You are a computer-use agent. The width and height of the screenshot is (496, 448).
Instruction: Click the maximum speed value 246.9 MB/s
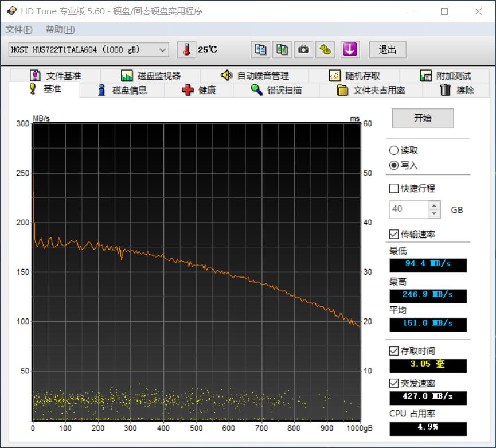coord(428,296)
